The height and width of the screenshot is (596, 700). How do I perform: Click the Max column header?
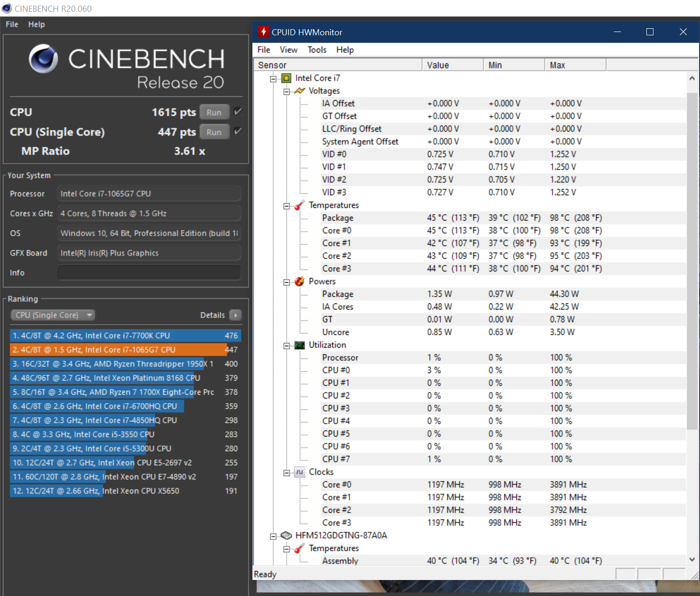pos(575,65)
